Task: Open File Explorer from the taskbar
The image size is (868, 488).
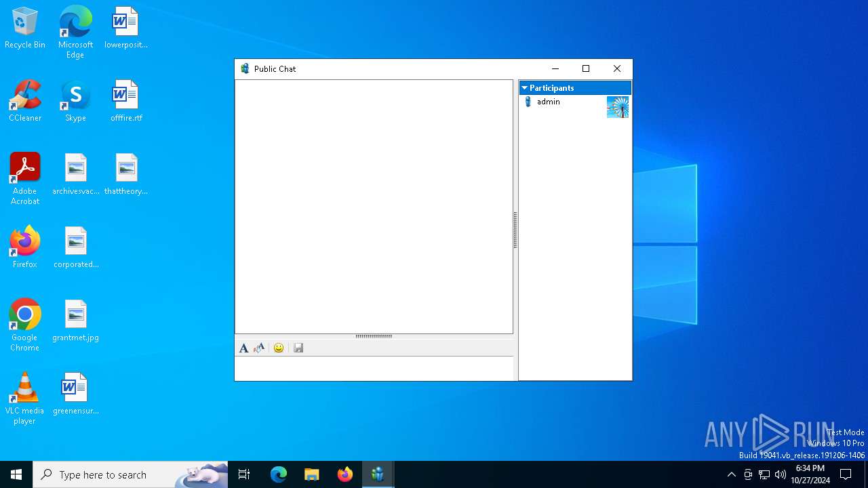Action: tap(312, 474)
